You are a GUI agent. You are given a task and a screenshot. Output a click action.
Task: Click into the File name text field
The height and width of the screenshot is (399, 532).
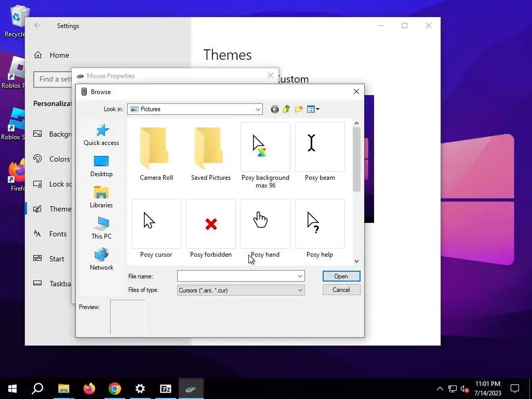[x=237, y=276]
